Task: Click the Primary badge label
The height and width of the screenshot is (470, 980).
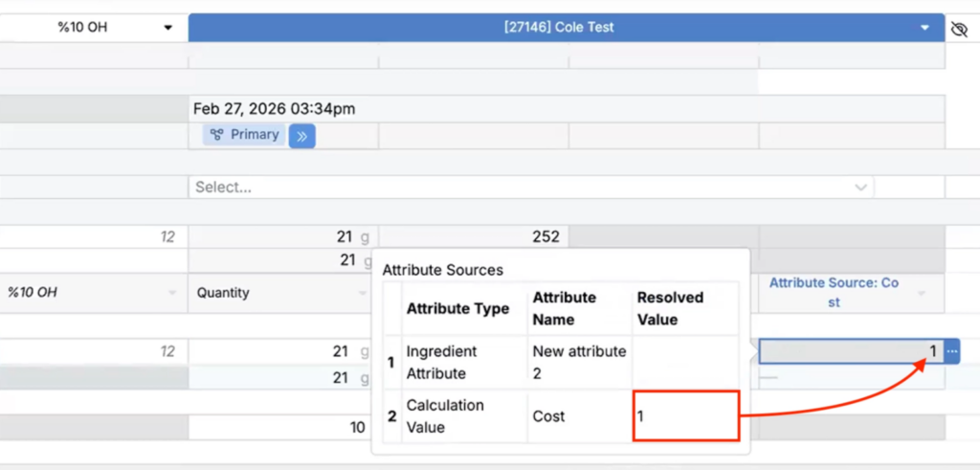Action: (255, 135)
